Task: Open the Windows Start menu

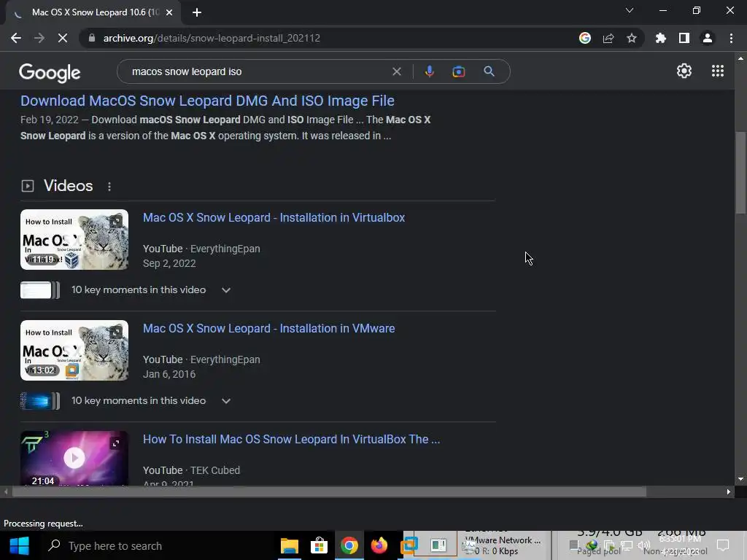Action: point(19,545)
